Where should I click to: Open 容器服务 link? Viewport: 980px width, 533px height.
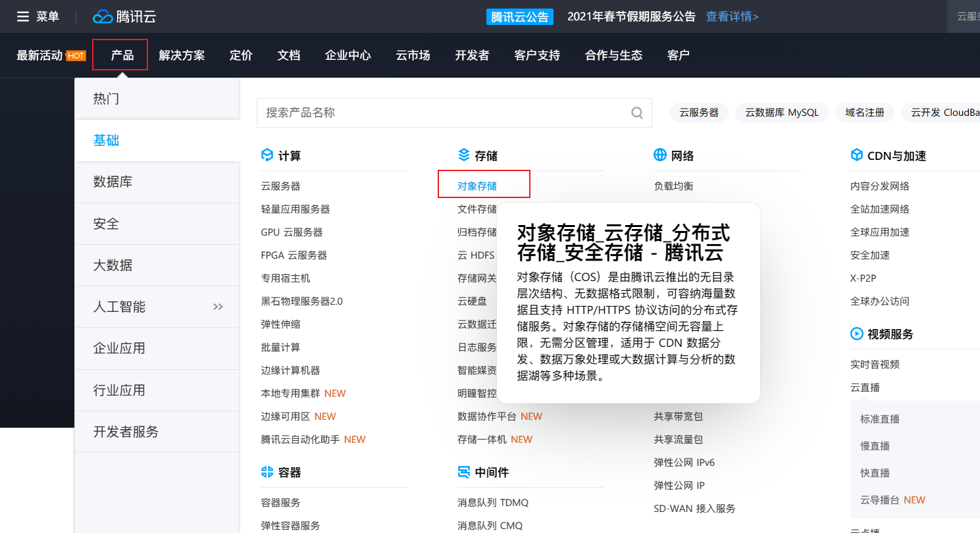pos(280,503)
